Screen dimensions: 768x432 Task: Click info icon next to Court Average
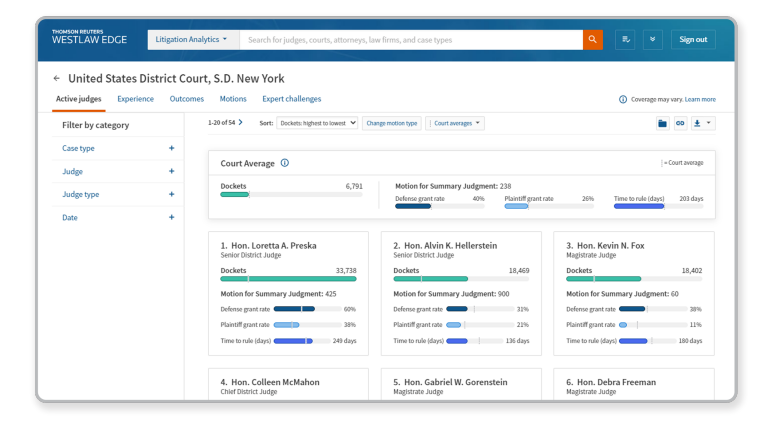click(x=285, y=163)
